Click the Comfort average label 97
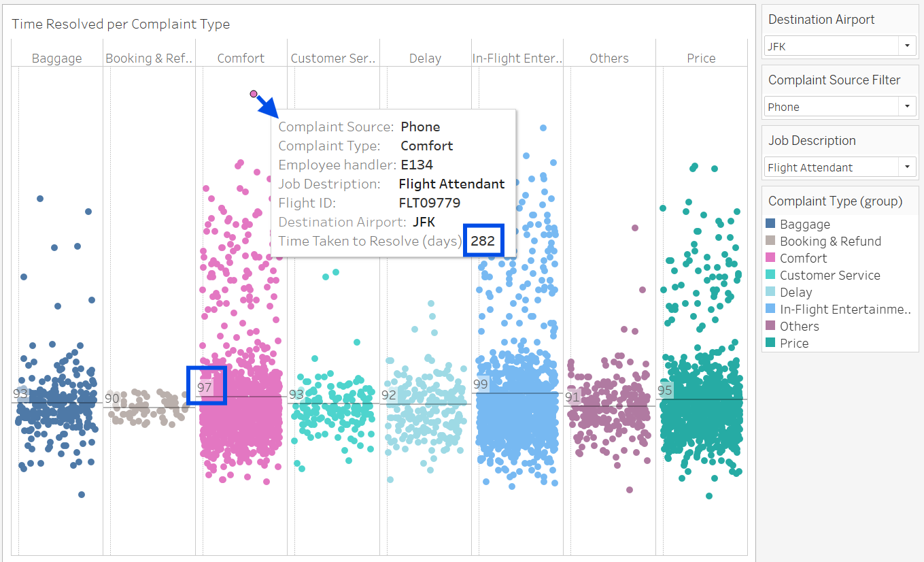Image resolution: width=924 pixels, height=562 pixels. click(205, 387)
